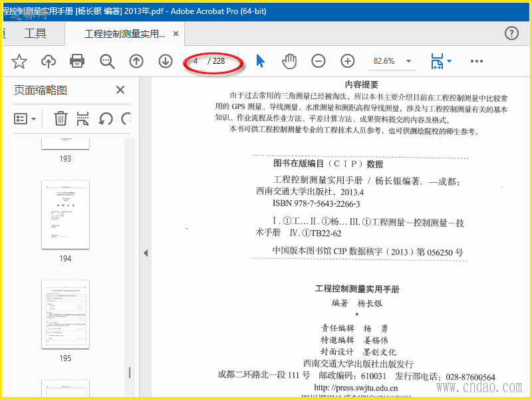Zoom in with the plus button

click(x=347, y=61)
